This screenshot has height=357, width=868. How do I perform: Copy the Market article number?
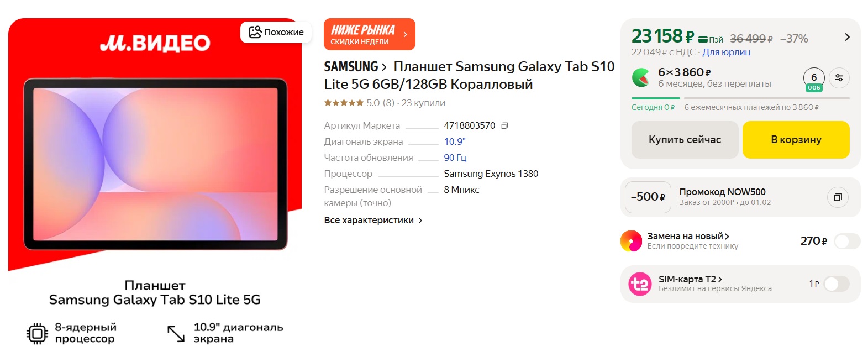[504, 126]
